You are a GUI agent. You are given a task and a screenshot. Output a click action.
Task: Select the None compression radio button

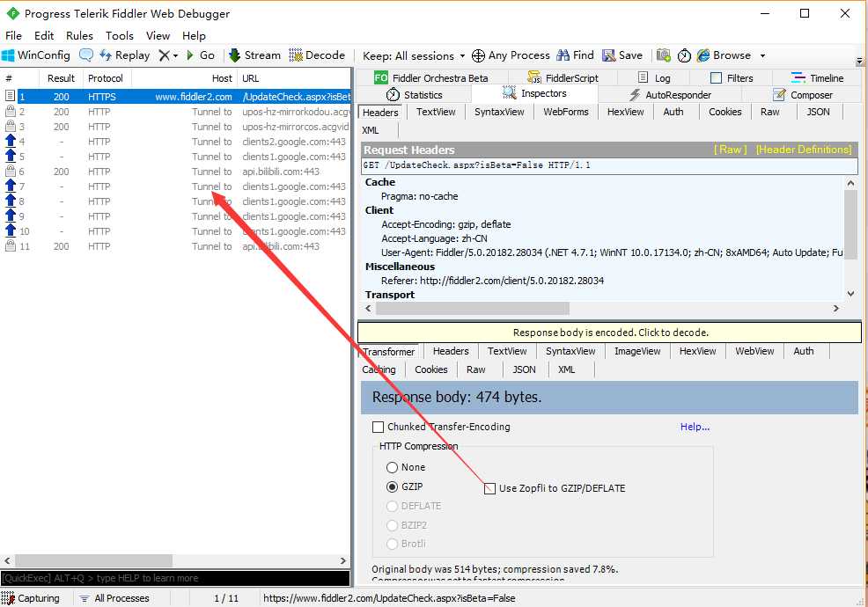(392, 467)
